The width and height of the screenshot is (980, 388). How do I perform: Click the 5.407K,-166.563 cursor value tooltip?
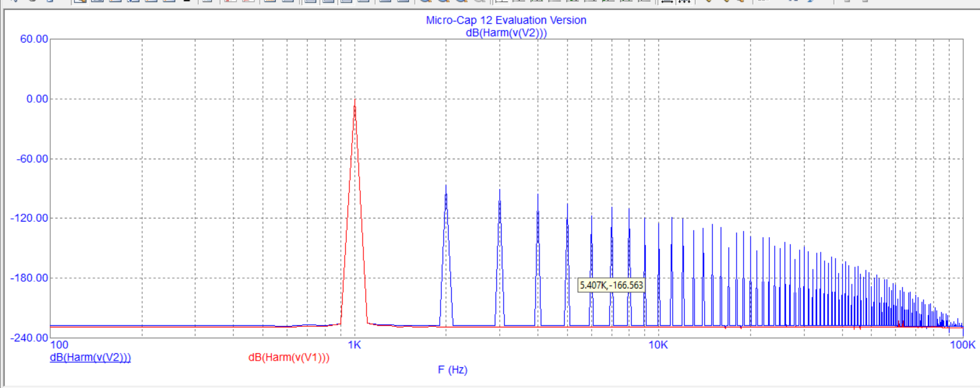coord(611,285)
